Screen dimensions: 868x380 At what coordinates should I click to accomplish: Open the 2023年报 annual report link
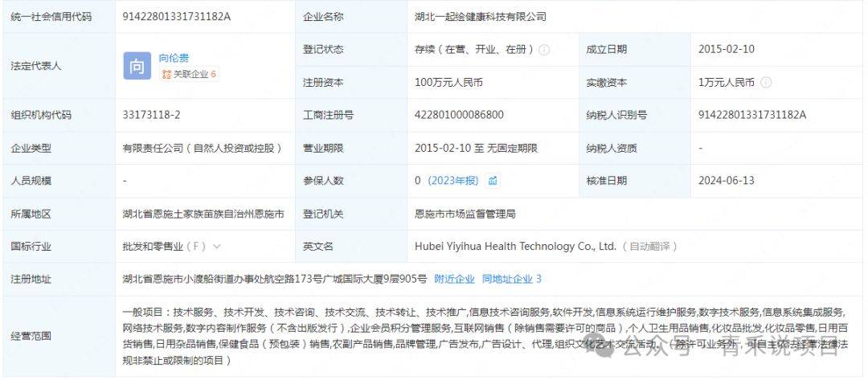(x=452, y=181)
